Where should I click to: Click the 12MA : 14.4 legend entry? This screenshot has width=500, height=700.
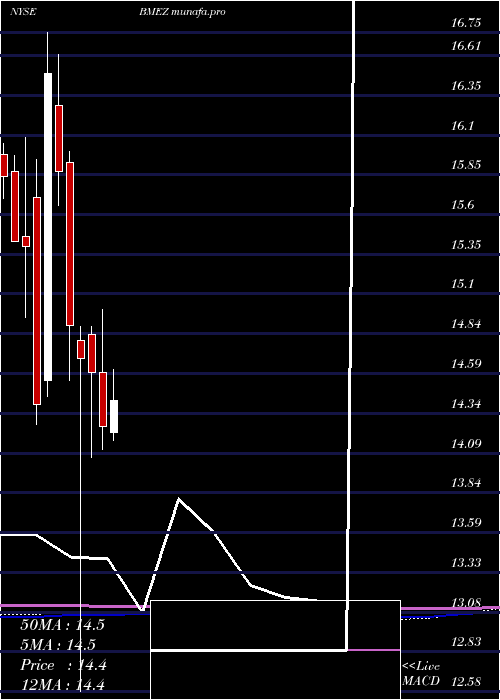click(62, 685)
